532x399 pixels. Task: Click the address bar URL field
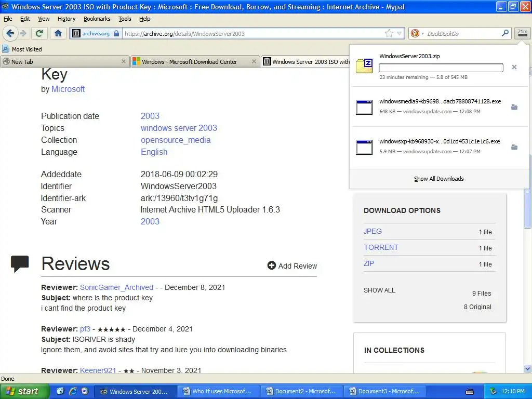[253, 33]
